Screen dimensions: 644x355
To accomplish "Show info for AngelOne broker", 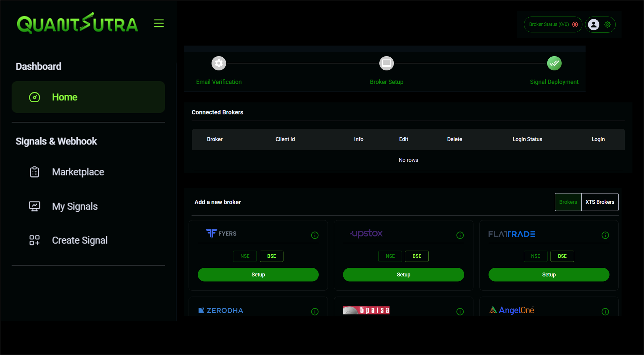I will pos(605,312).
